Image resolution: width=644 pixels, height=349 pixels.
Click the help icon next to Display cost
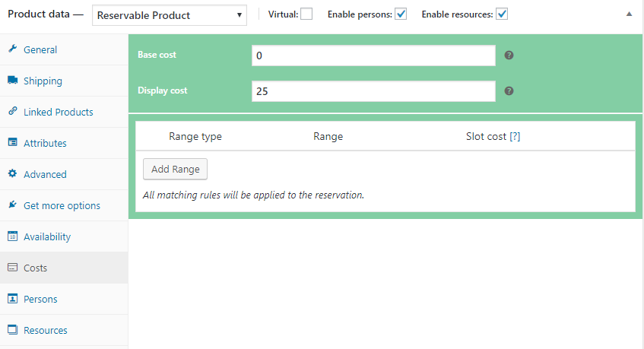(x=509, y=90)
